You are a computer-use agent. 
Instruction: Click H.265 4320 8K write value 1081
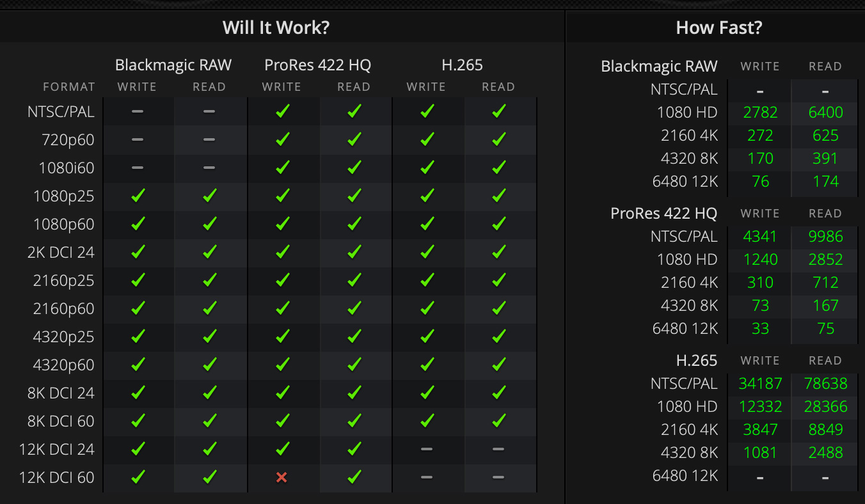pos(760,453)
